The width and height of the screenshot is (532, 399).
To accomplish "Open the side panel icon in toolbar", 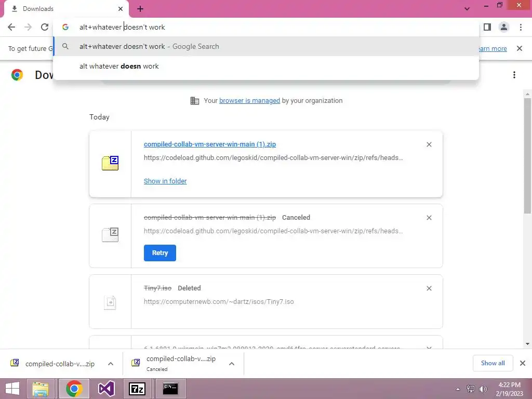I will click(x=487, y=27).
